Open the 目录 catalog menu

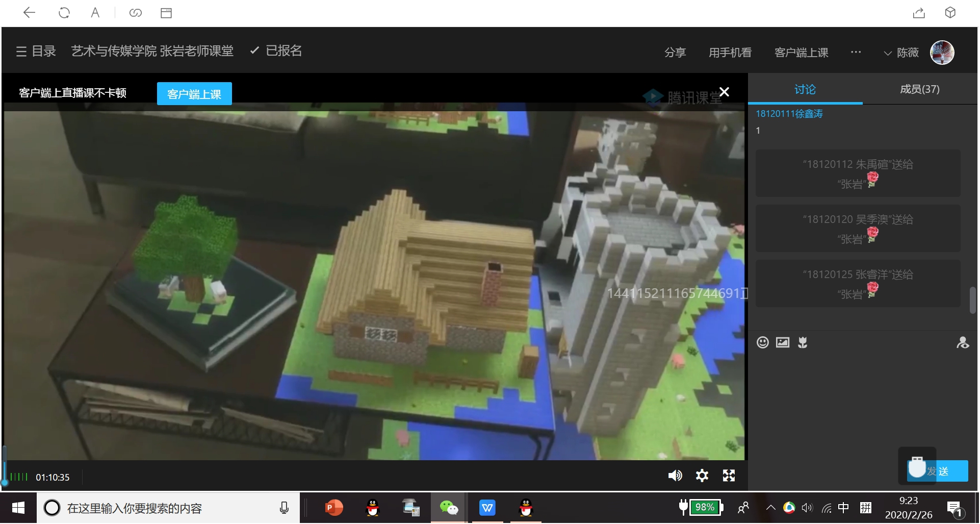(36, 52)
